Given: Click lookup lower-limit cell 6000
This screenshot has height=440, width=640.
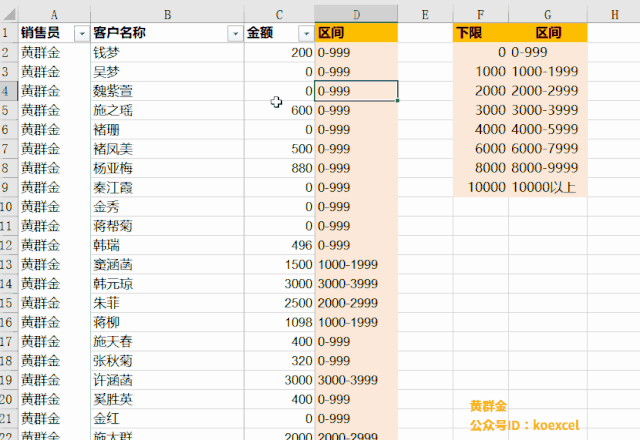Looking at the screenshot, I should click(481, 149).
